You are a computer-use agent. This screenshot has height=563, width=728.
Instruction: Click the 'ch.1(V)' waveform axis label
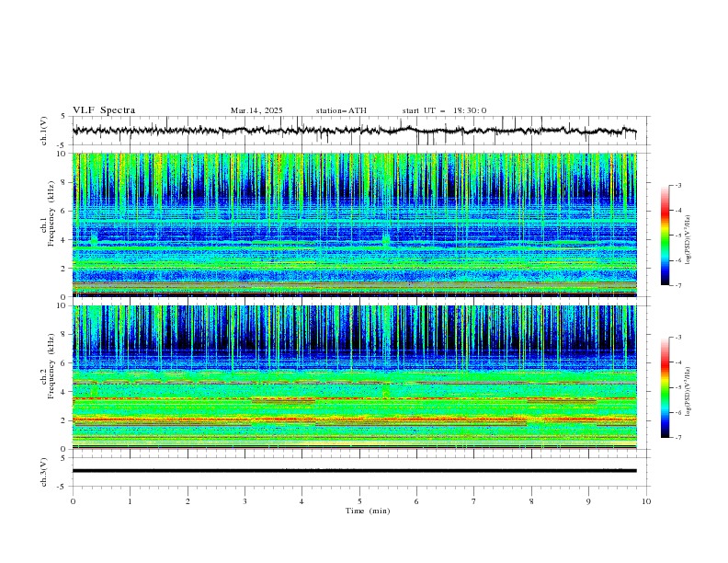pyautogui.click(x=44, y=131)
